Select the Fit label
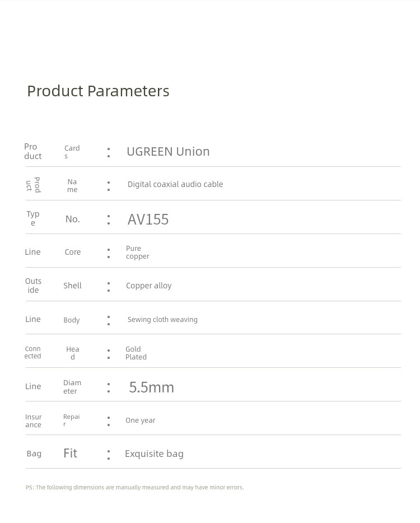This screenshot has width=420, height=523. click(x=71, y=454)
